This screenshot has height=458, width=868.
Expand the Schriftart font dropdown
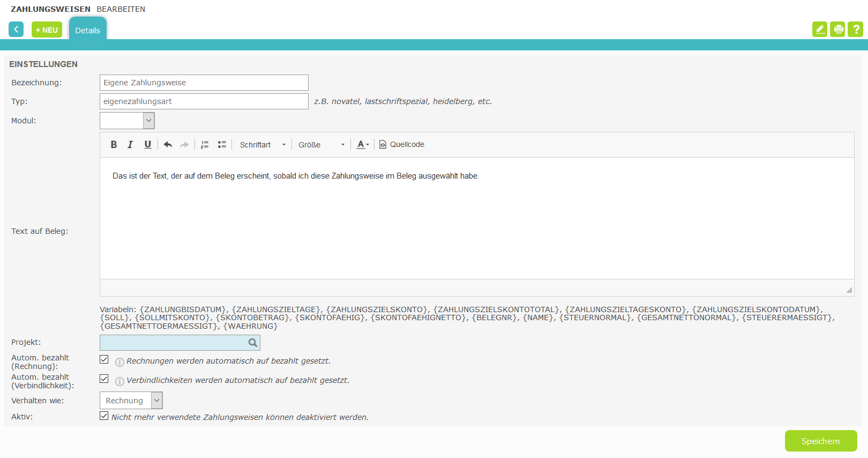(263, 145)
